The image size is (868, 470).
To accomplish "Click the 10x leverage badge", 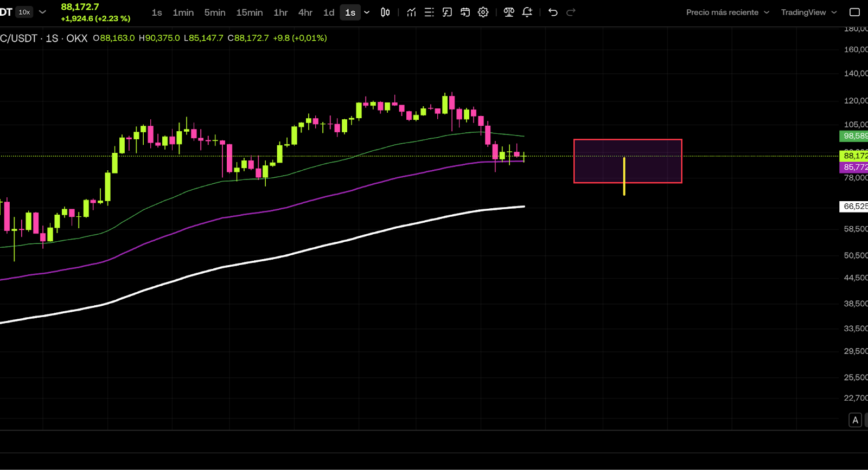I will click(x=24, y=12).
